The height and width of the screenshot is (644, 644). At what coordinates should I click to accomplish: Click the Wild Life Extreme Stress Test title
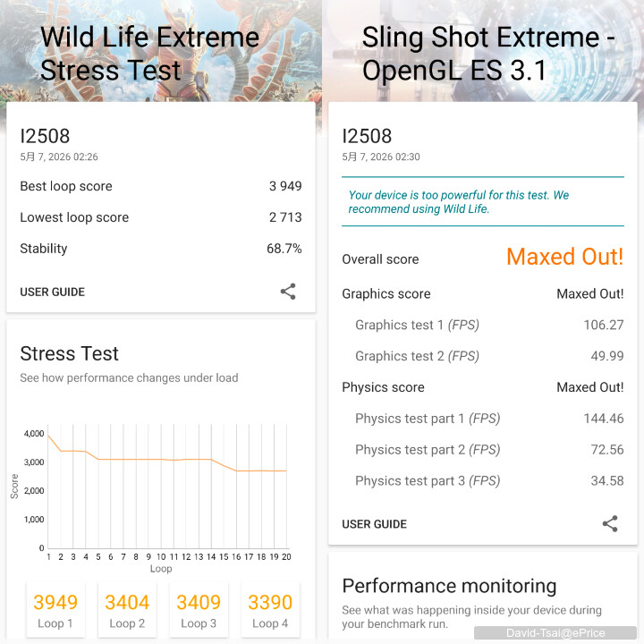click(x=150, y=54)
